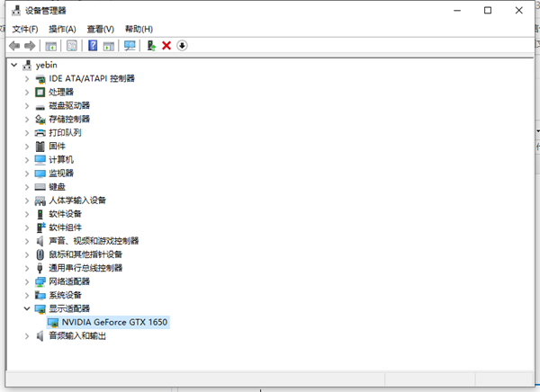Collapse the yebin root node
The image size is (540, 392).
(x=13, y=65)
